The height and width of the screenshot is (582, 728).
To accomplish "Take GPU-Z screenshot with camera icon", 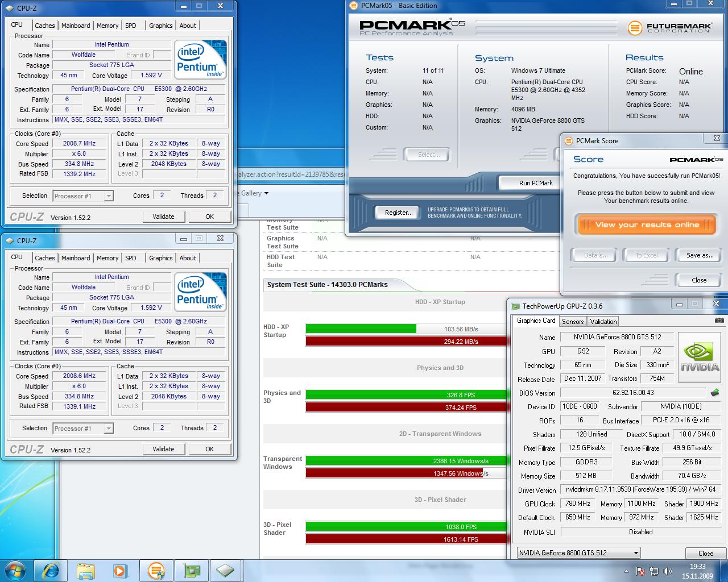I will [x=719, y=321].
